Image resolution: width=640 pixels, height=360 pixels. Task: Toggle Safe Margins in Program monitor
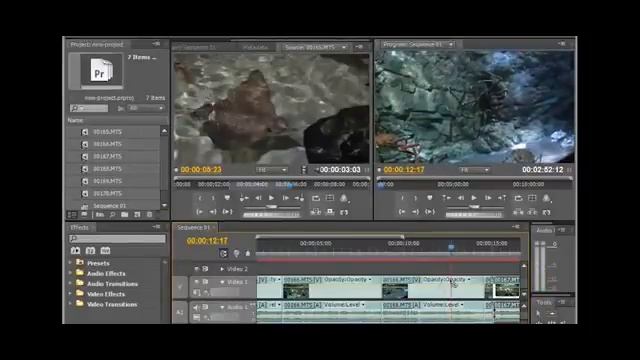point(532,198)
